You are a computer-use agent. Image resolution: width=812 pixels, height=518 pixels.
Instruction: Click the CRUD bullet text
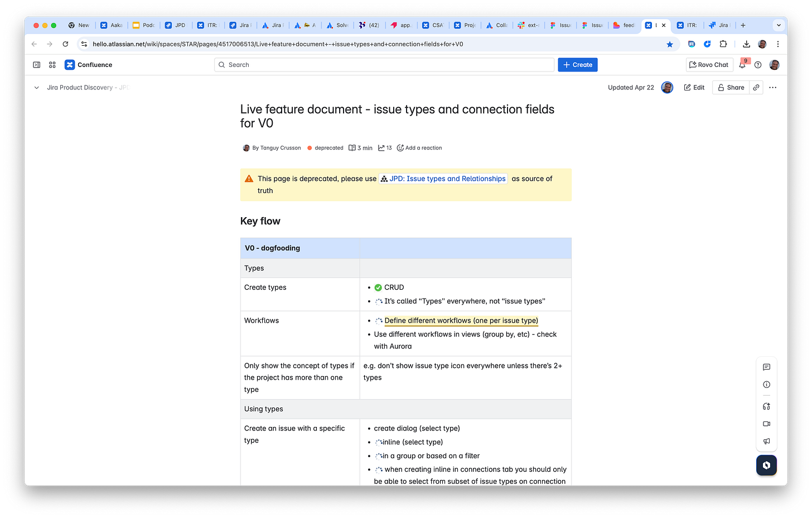pyautogui.click(x=394, y=287)
